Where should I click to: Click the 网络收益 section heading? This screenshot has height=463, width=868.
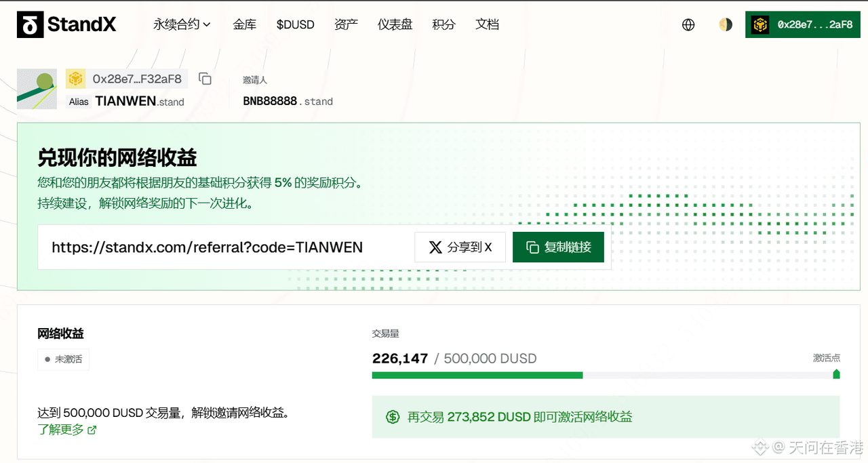61,334
